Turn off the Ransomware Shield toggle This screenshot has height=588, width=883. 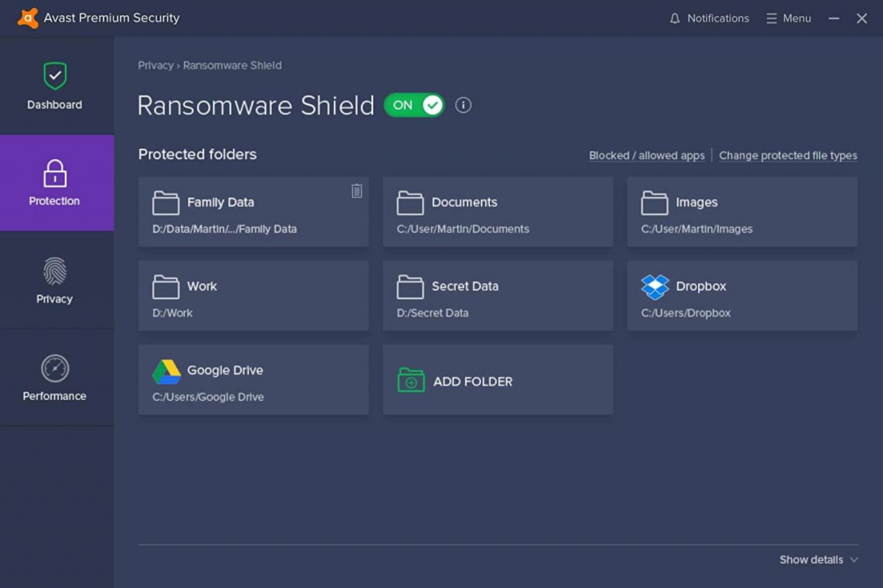tap(414, 105)
